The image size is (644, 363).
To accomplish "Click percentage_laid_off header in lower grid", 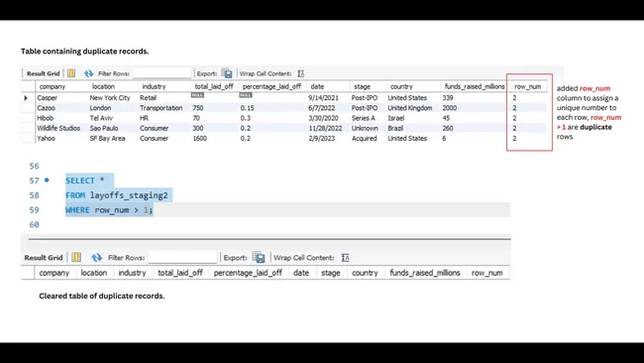I will [x=248, y=273].
